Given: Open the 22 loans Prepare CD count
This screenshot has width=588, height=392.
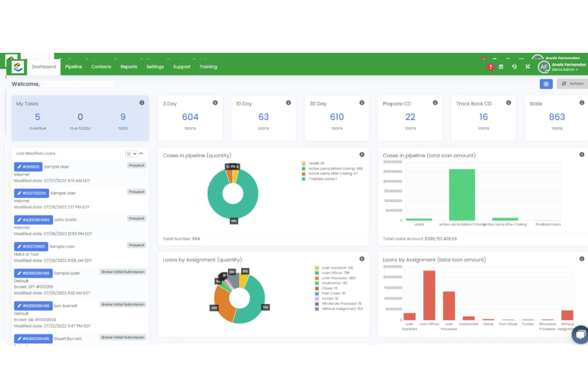Looking at the screenshot, I should pos(410,117).
